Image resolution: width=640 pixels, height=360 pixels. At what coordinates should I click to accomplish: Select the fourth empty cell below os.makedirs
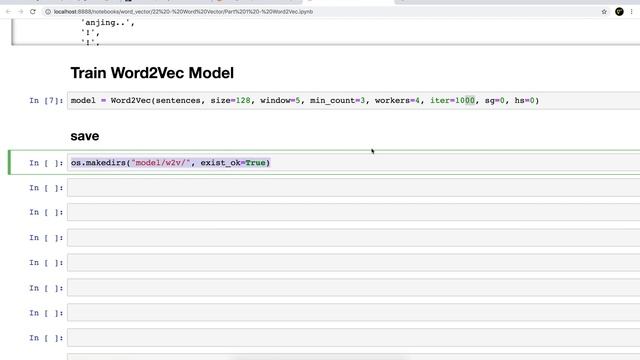point(353,262)
